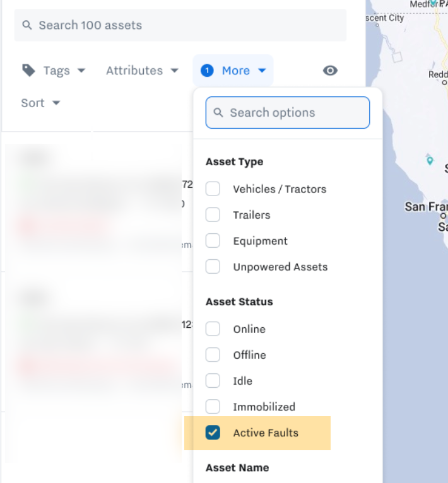Image resolution: width=448 pixels, height=483 pixels.
Task: Click the magnifier icon in assets search
Action: coord(27,25)
